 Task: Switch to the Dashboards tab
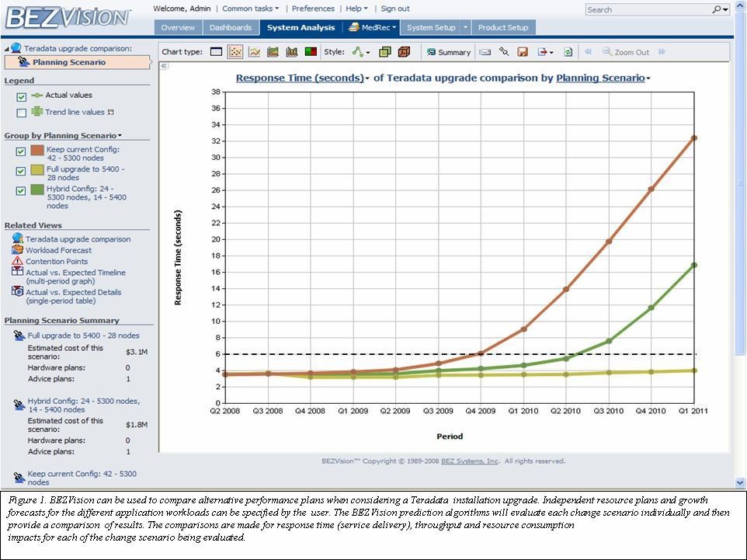231,27
